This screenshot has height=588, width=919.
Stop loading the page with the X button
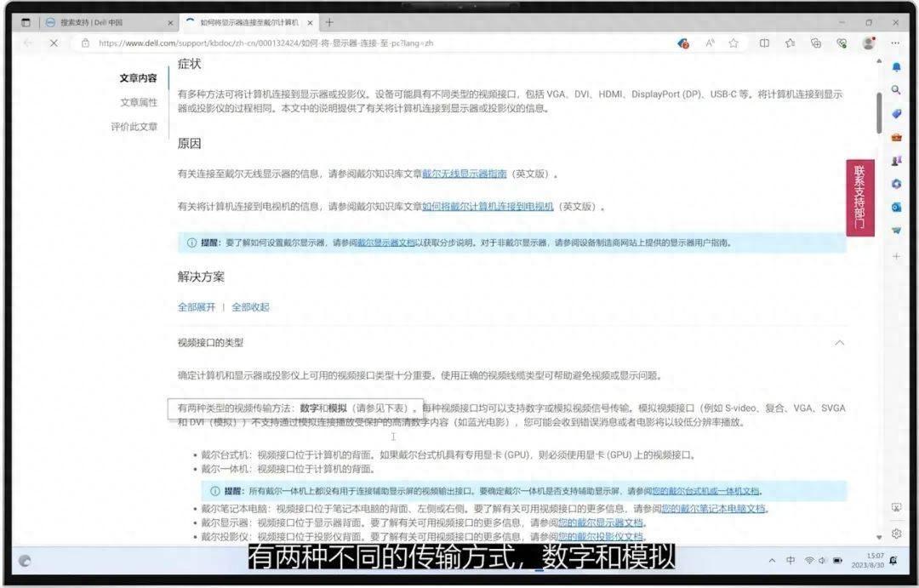(x=54, y=43)
